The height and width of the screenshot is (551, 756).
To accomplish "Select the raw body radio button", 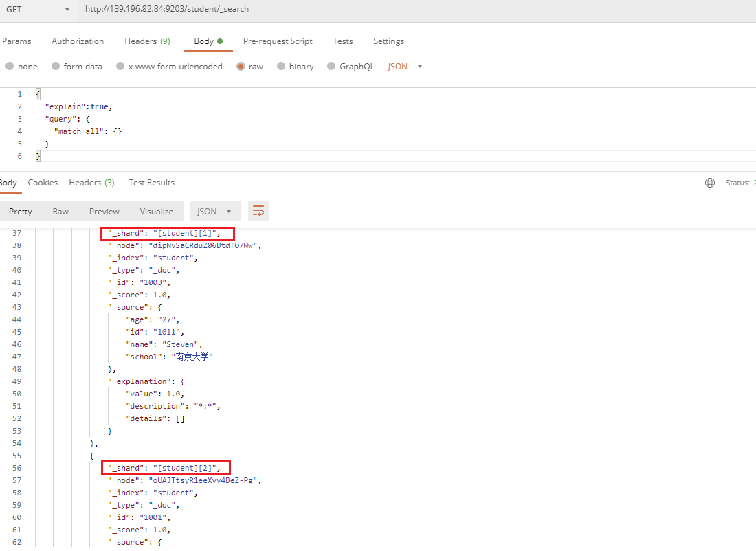I will point(241,66).
